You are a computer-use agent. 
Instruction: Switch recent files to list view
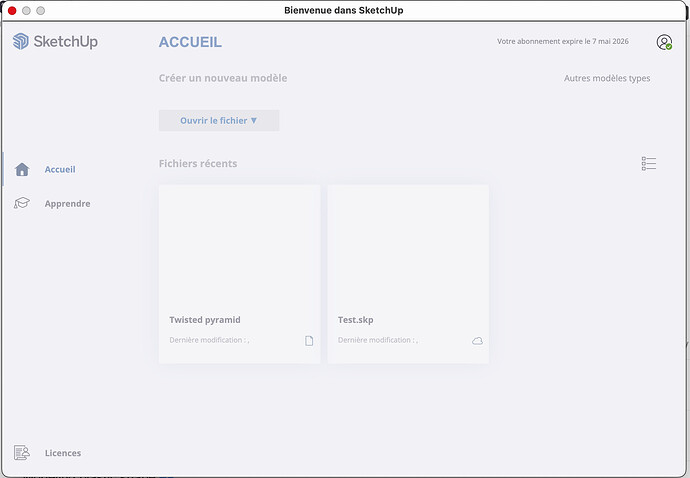pos(649,163)
